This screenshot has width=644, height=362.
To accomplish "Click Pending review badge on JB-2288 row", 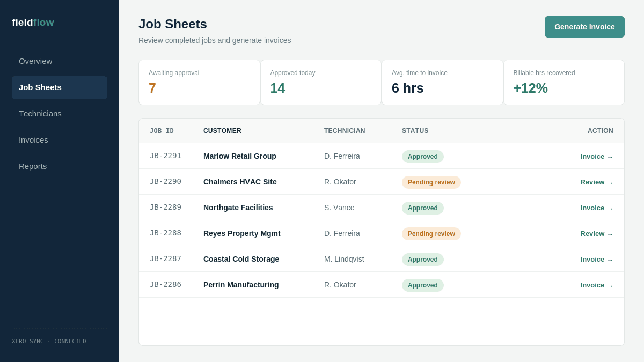I will [431, 234].
